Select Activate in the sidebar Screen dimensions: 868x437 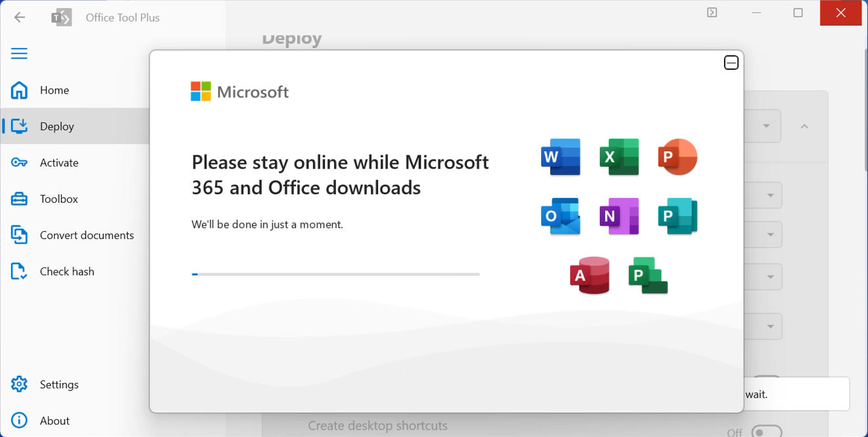59,163
